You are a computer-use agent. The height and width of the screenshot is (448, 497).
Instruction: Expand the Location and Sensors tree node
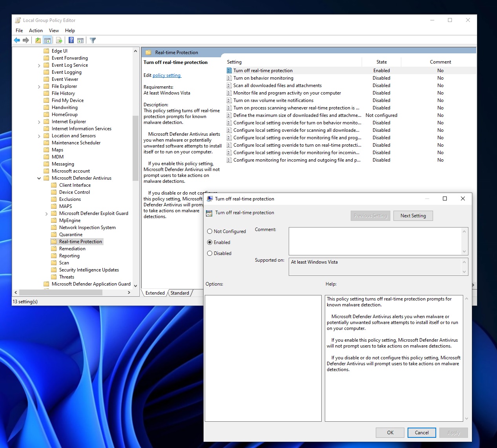39,136
